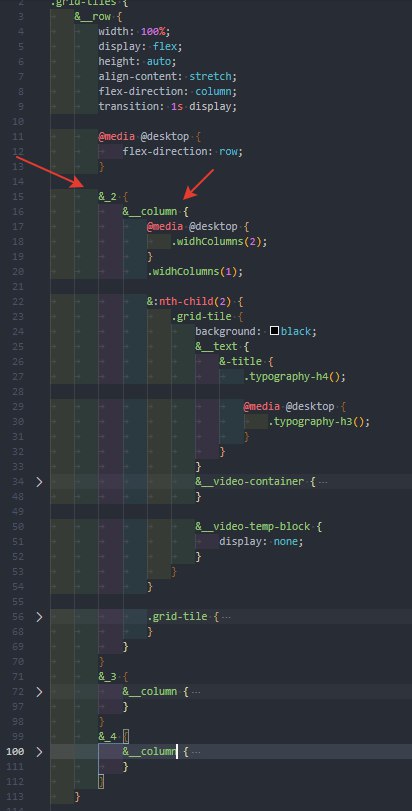Unfold the &__column chevron on line 100
Image resolution: width=412 pixels, height=811 pixels.
[x=39, y=752]
